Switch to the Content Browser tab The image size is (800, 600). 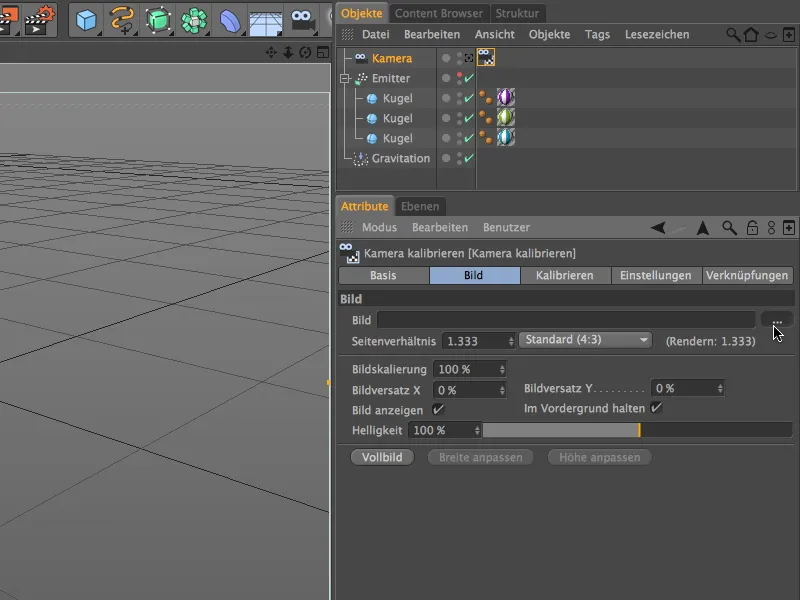click(438, 13)
